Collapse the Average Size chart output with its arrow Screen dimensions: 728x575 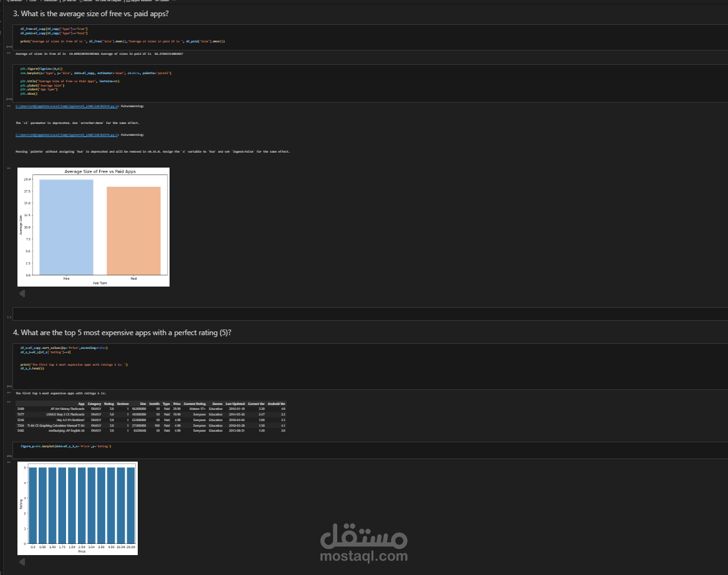tap(22, 293)
